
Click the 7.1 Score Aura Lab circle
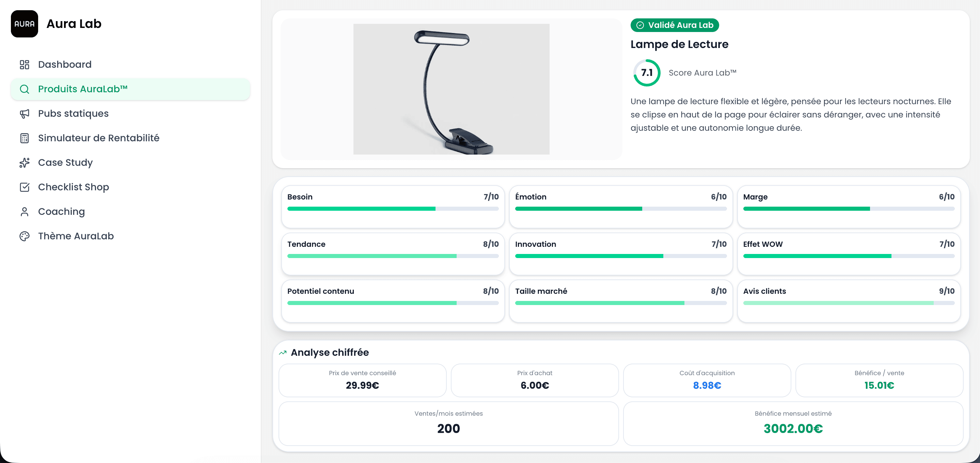tap(646, 73)
